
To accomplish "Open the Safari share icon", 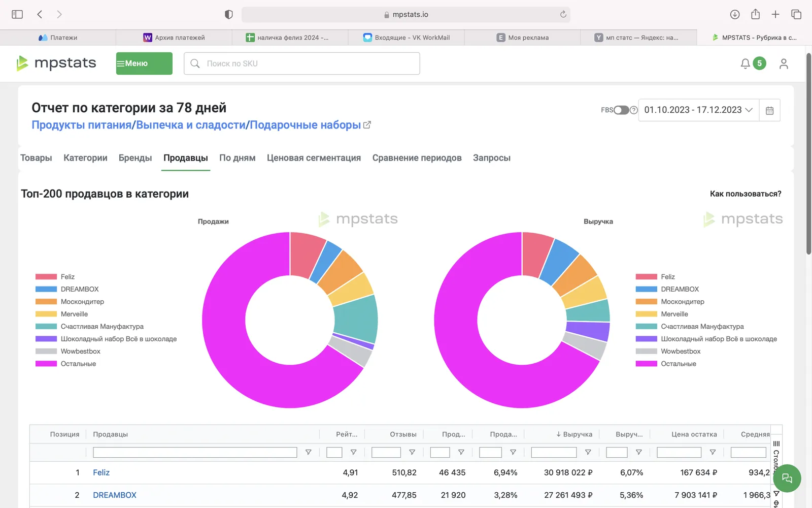I will (x=756, y=14).
